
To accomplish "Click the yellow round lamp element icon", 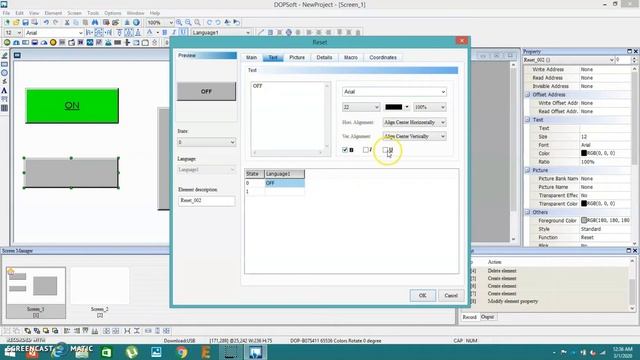I will [x=53, y=42].
